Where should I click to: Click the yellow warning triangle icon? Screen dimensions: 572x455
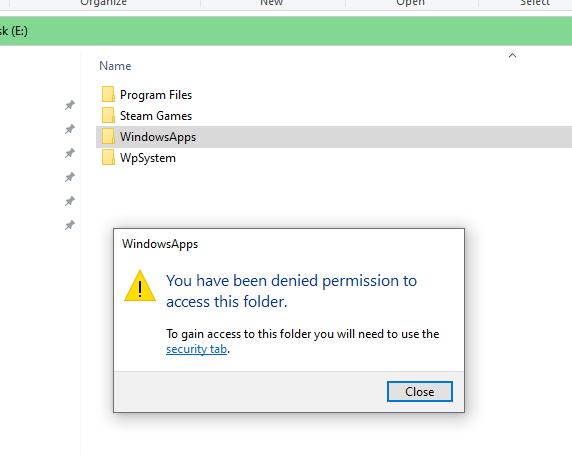(140, 286)
